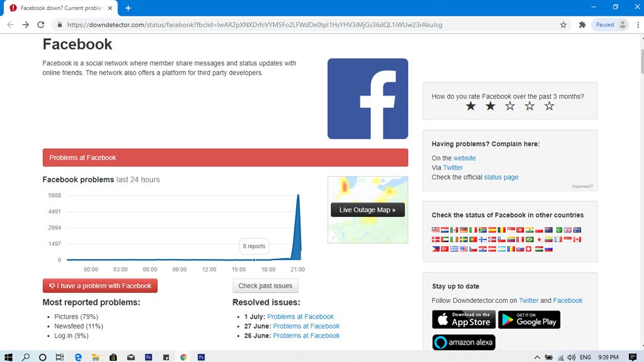
Task: Follow Downdetector on Facebook link
Action: pos(568,300)
